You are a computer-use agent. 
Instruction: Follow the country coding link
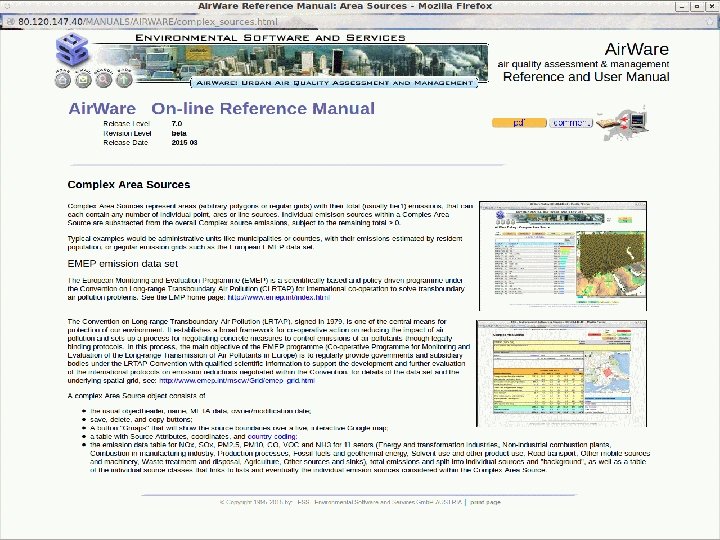[x=272, y=437]
